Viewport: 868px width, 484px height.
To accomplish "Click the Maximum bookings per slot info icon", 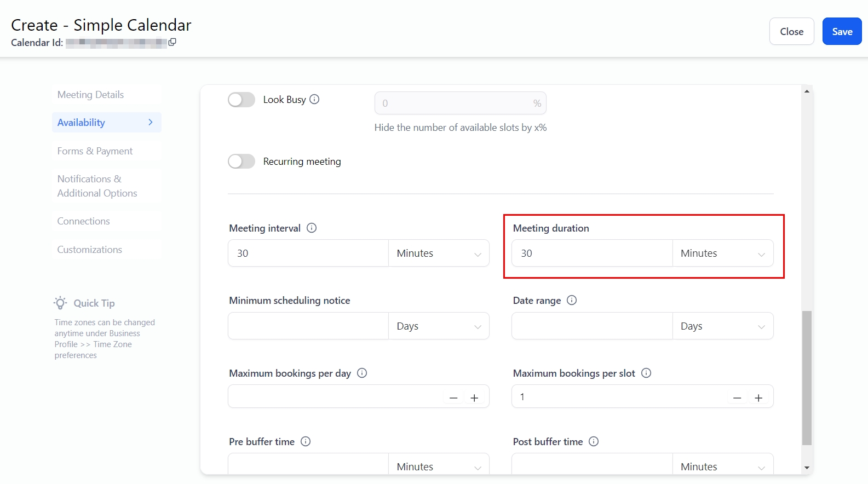I will pyautogui.click(x=646, y=373).
